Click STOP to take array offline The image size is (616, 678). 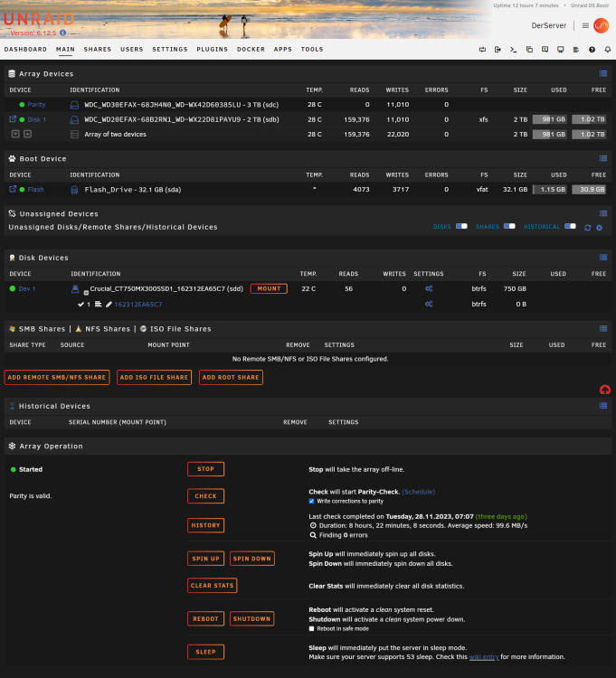(x=206, y=469)
